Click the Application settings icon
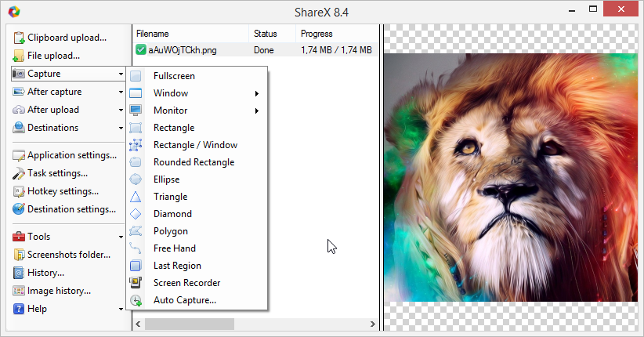Screen dimensions: 644x337 coord(19,155)
